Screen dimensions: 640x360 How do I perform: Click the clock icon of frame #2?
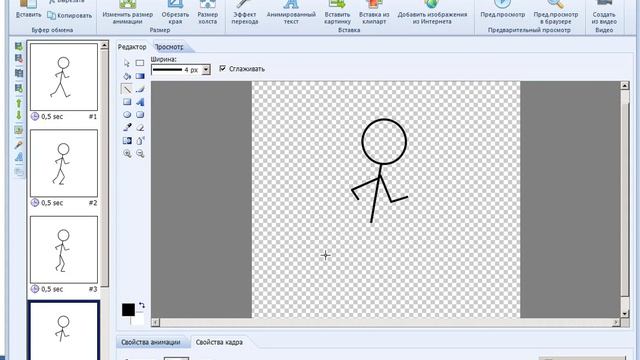(35, 203)
